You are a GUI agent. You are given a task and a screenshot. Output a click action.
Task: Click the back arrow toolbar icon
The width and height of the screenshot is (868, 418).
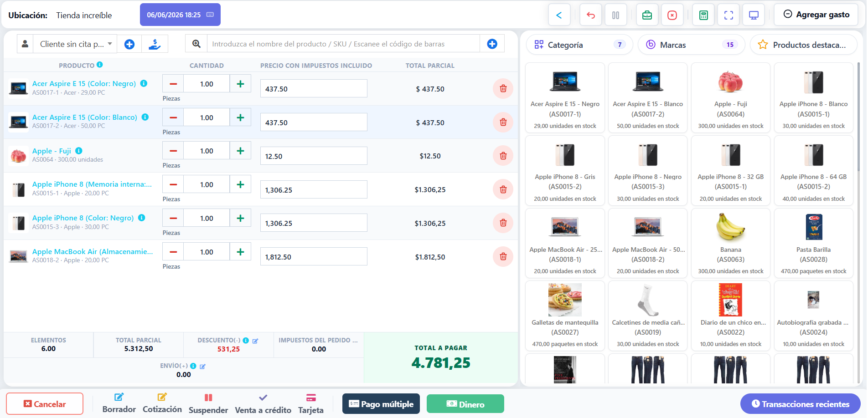pyautogui.click(x=559, y=15)
